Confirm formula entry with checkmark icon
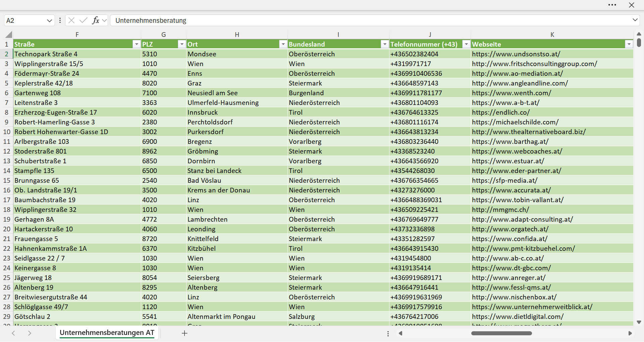 point(83,20)
